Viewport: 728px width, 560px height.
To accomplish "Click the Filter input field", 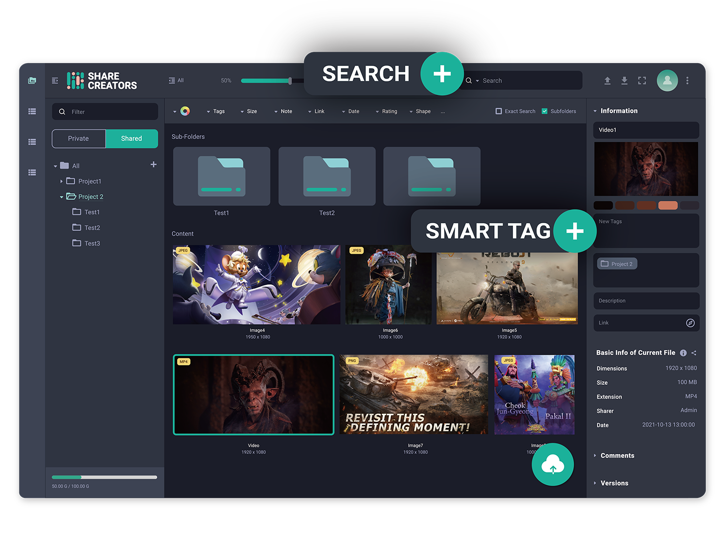I will [105, 112].
